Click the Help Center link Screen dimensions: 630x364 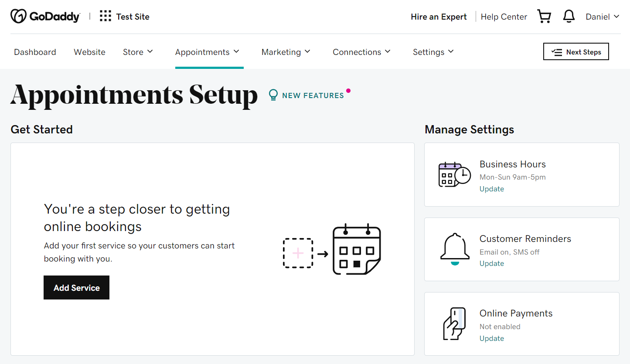(x=504, y=17)
